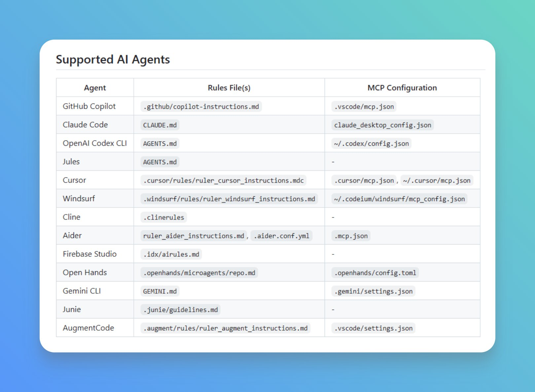This screenshot has height=392, width=535.
Task: Click the 'GEMINI.md' code text
Action: click(160, 291)
